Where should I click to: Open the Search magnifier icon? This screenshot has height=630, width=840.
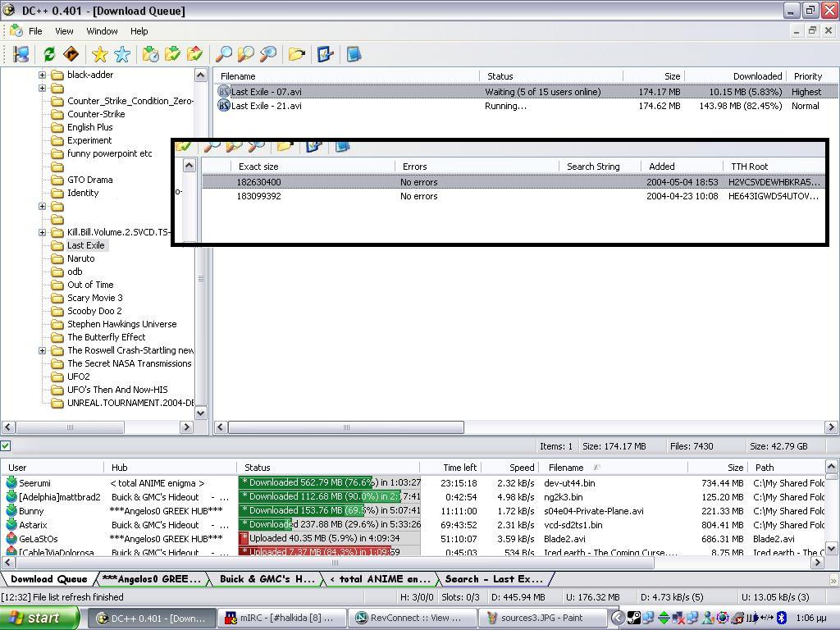point(223,54)
